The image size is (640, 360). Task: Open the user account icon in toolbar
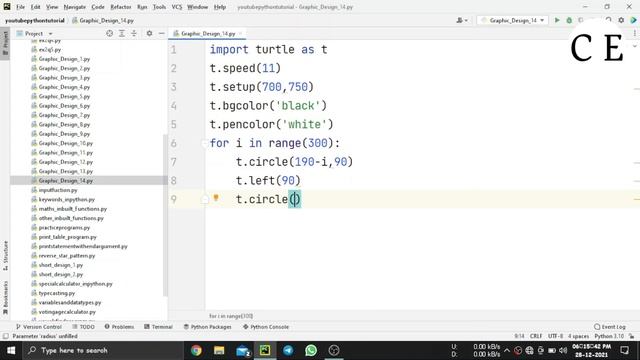coord(462,20)
